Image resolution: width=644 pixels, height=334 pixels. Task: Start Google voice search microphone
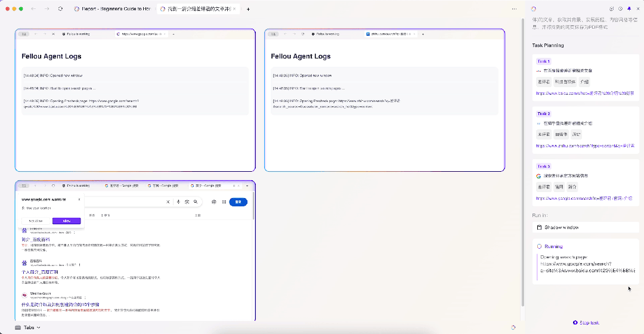(x=178, y=202)
